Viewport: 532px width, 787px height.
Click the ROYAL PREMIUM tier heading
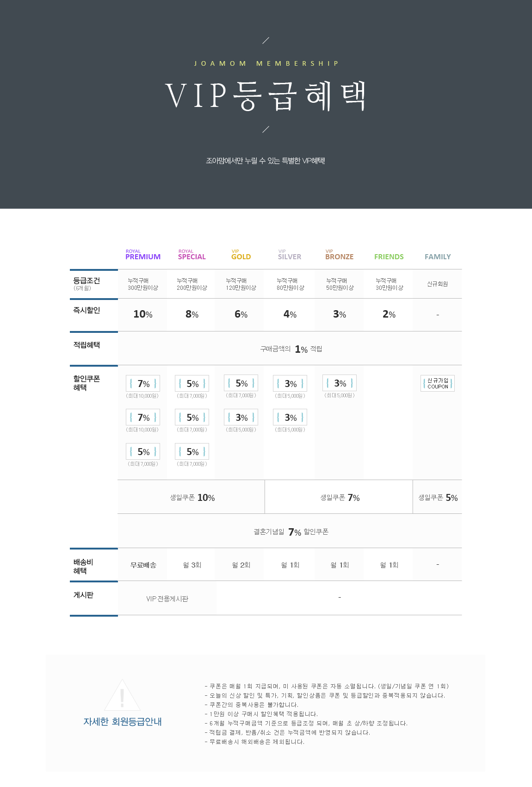click(143, 255)
